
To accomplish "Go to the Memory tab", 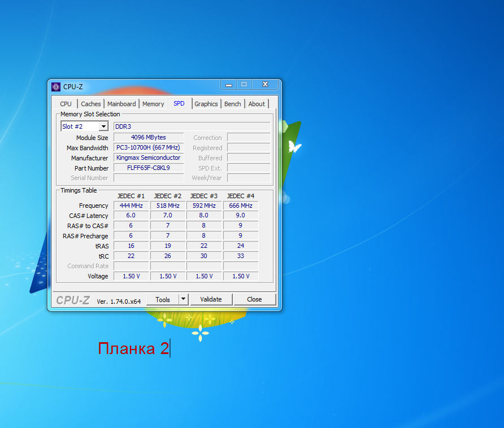I will 153,104.
